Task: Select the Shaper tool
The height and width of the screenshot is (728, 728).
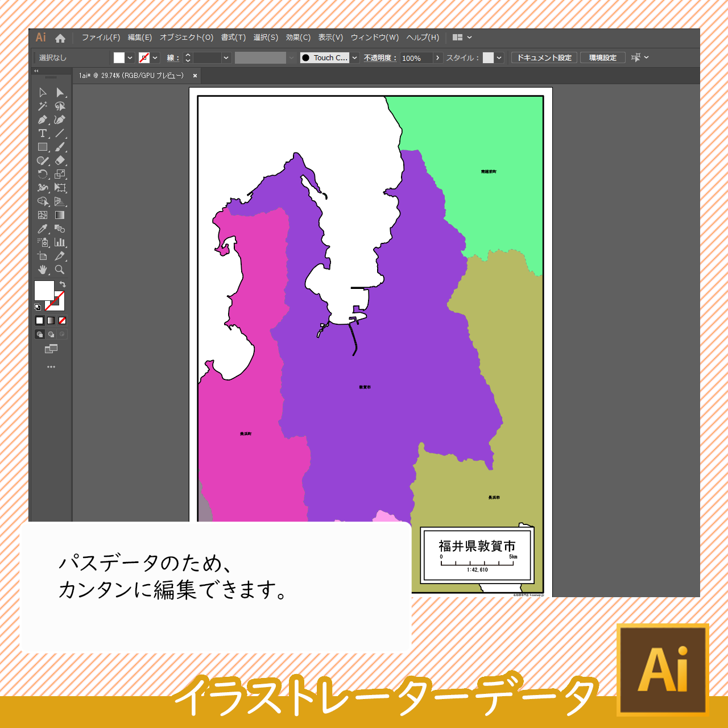Action: (43, 161)
